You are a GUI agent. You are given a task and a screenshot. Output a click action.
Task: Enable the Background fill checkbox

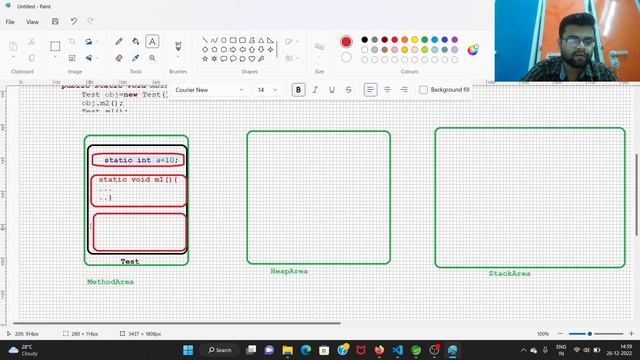423,90
